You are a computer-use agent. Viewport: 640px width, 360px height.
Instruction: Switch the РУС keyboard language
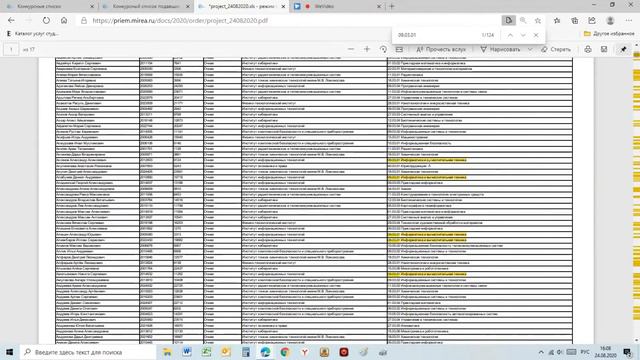(585, 352)
